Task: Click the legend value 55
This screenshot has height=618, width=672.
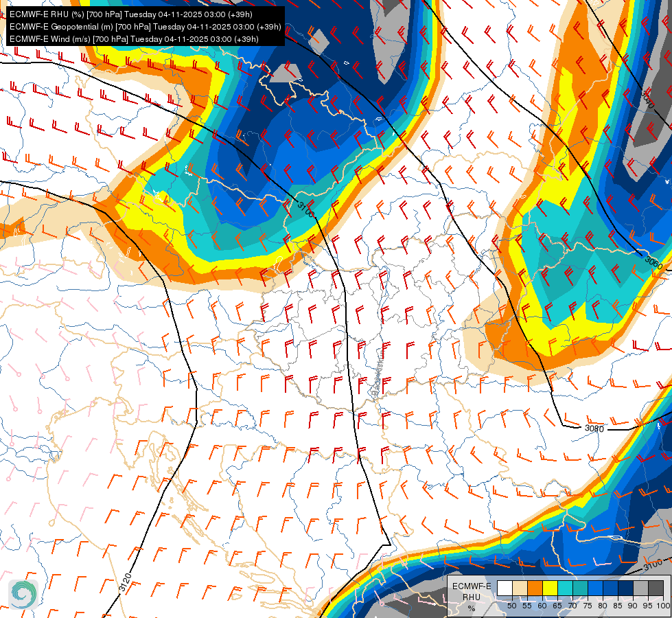Action: point(526,606)
